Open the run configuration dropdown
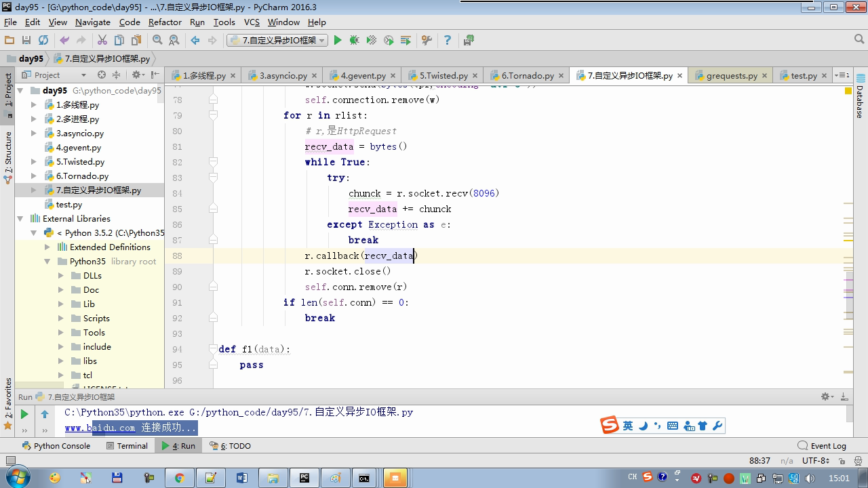Screen dimensions: 868x488 (x=277, y=41)
